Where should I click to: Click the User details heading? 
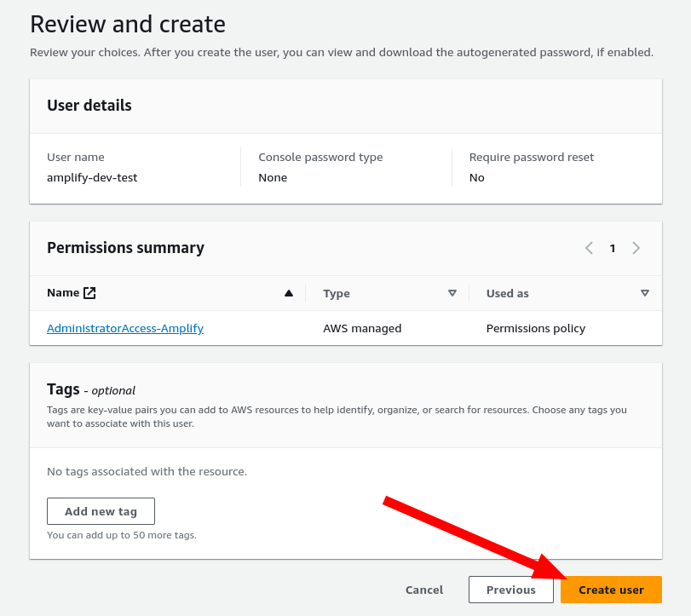click(x=89, y=106)
